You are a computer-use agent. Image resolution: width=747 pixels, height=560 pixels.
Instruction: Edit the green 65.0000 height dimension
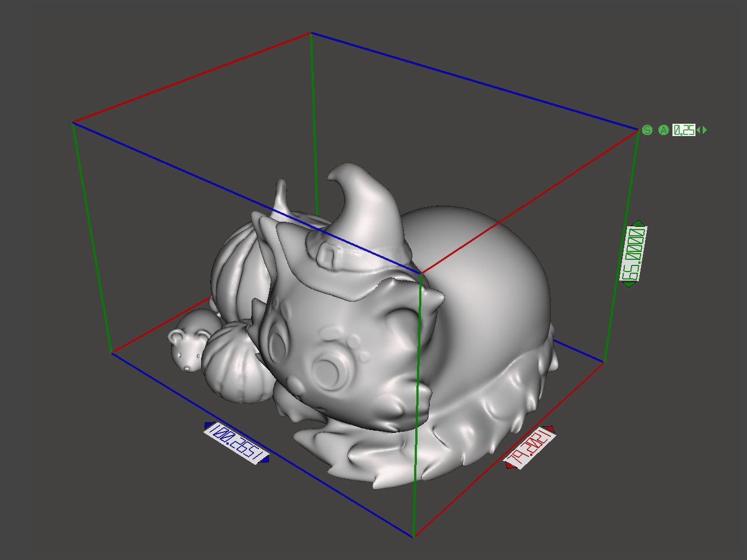[633, 254]
